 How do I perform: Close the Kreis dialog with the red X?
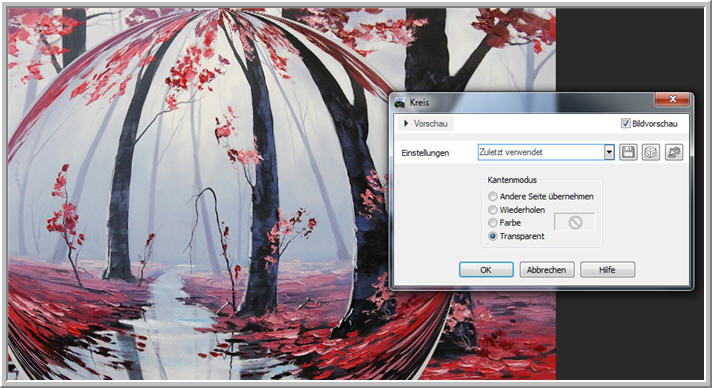[672, 99]
